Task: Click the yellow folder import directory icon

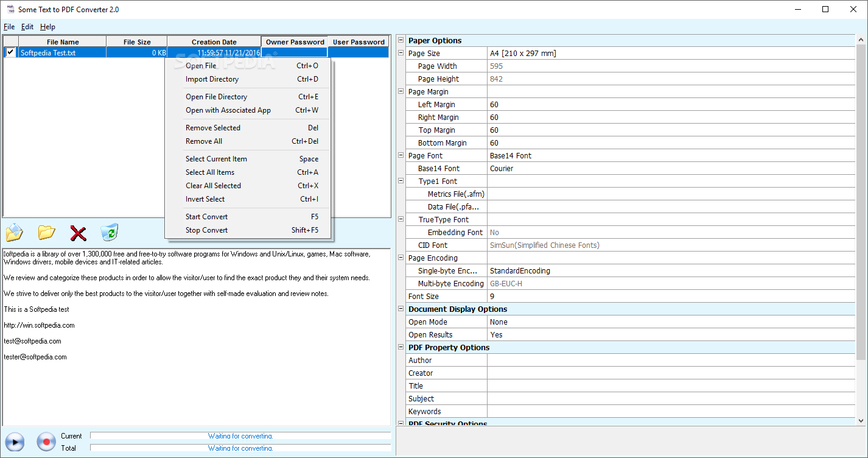Action: 46,233
